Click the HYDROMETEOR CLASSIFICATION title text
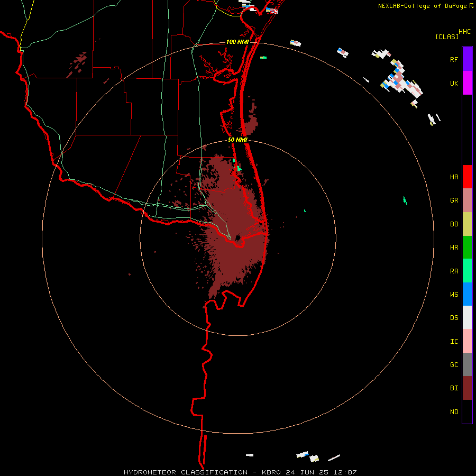 pos(186,472)
